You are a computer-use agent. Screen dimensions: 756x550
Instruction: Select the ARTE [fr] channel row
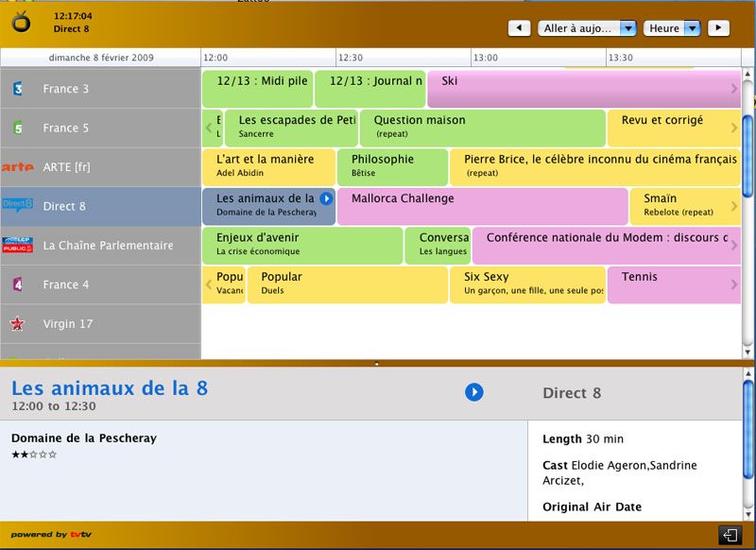[101, 167]
